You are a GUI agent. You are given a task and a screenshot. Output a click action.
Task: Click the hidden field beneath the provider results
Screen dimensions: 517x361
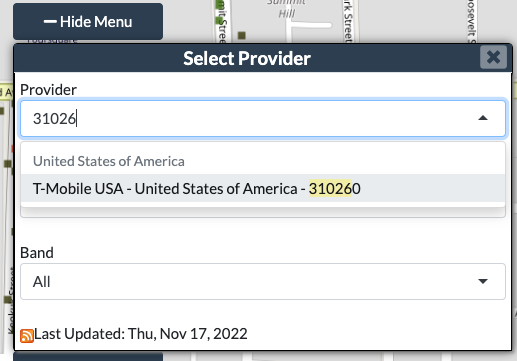263,212
